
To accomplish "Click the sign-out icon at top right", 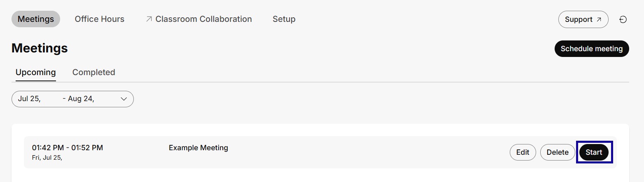I will tap(623, 19).
